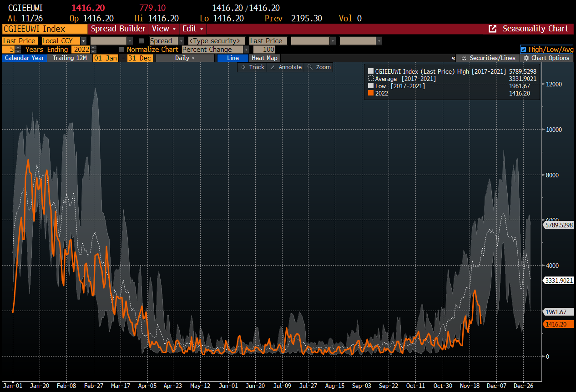Switch to Heat Map view

pos(264,58)
